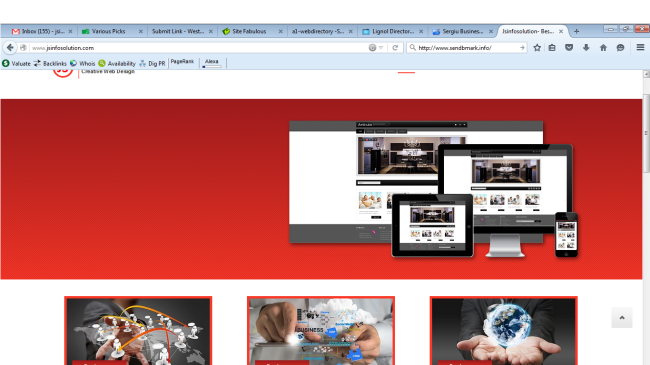The width and height of the screenshot is (650, 365).
Task: Switch to the Inbox (155) Gmail tab
Action: (39, 31)
